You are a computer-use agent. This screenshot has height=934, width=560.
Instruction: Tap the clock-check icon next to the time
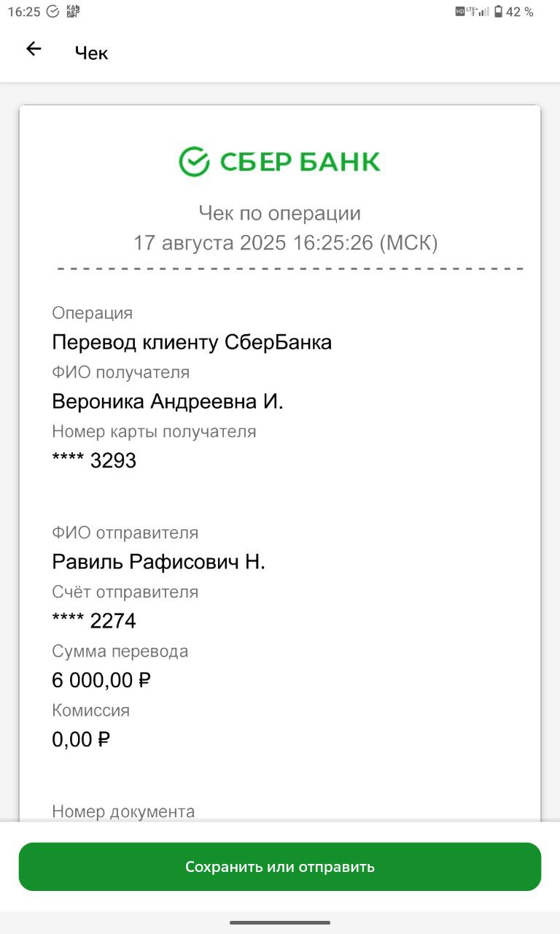(52, 12)
